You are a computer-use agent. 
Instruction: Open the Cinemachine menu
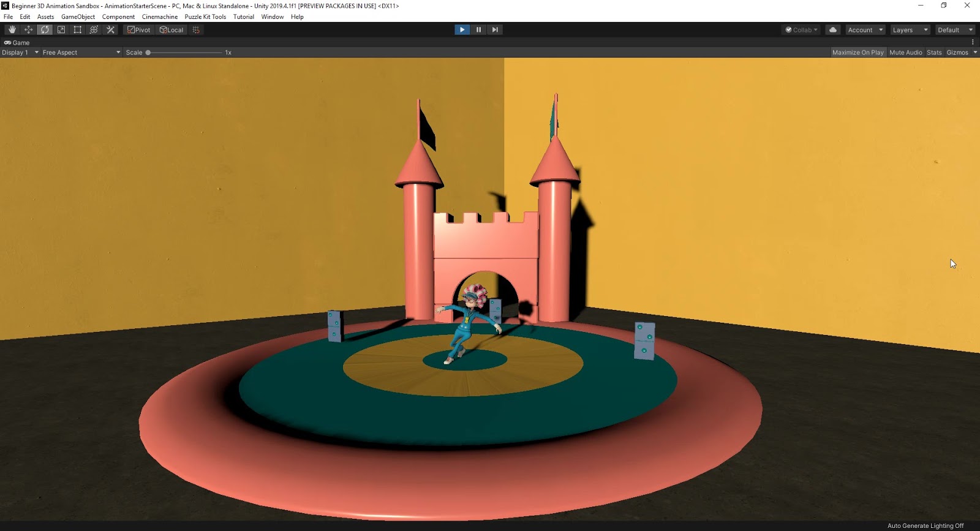160,17
